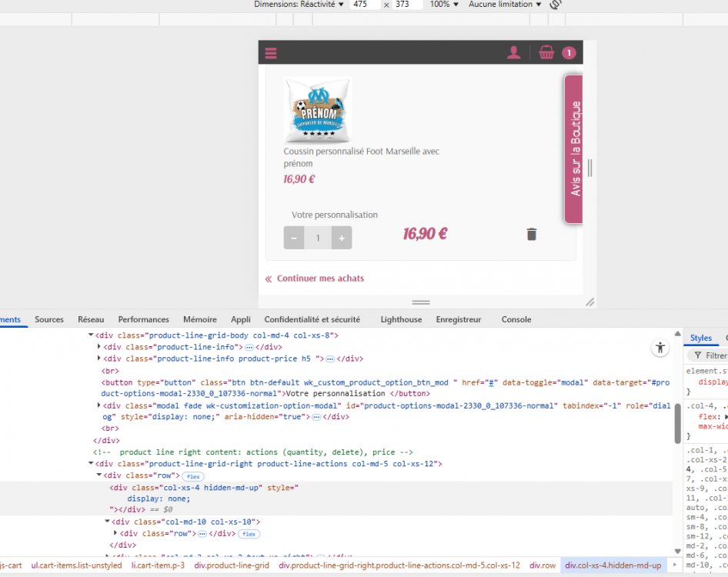
Task: Click the viewport width field 475
Action: coord(366,4)
